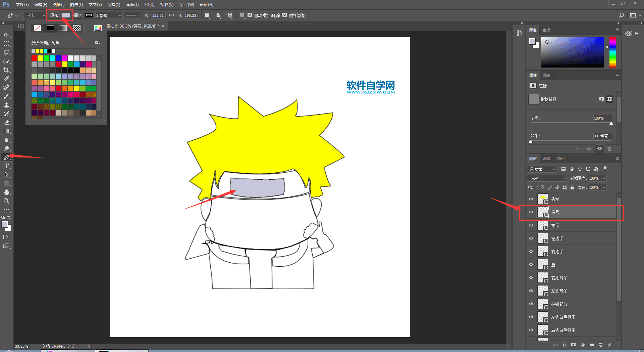
Task: Open the 滤镜(T) menu
Action: point(132,5)
